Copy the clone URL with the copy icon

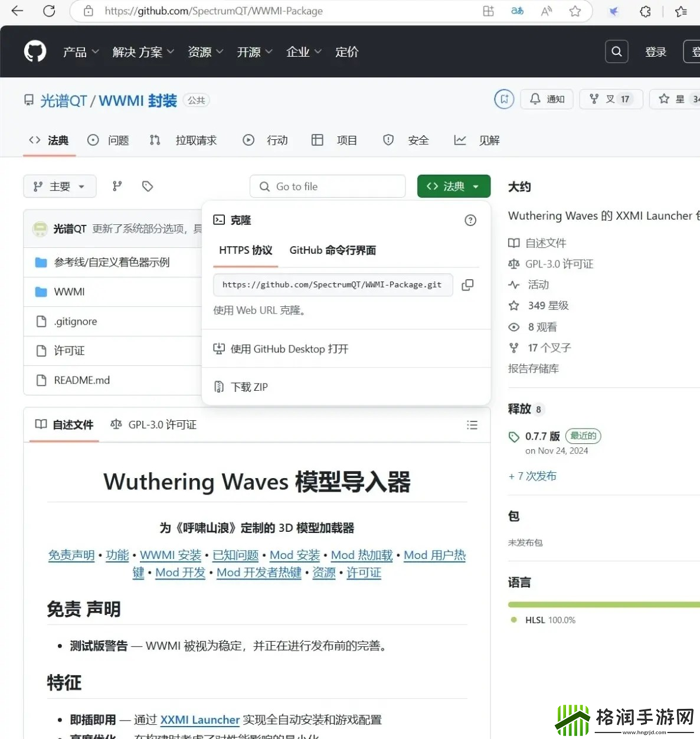tap(467, 285)
